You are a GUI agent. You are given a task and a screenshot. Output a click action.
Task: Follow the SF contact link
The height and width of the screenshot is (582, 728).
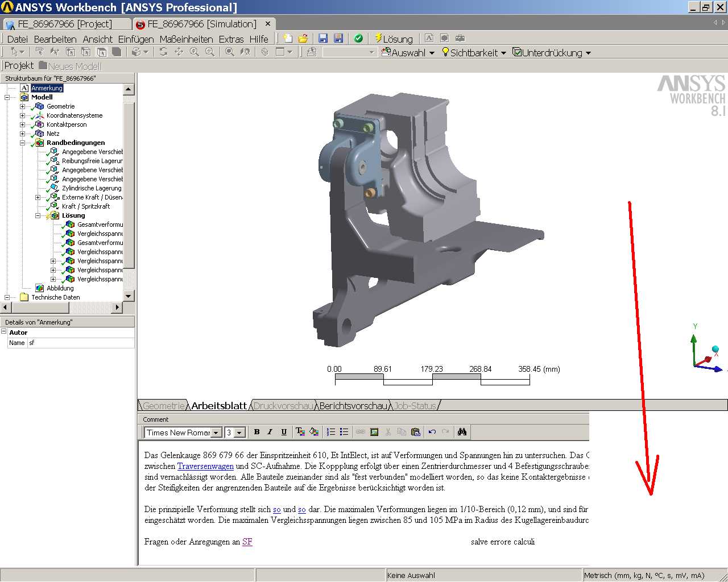tap(247, 542)
